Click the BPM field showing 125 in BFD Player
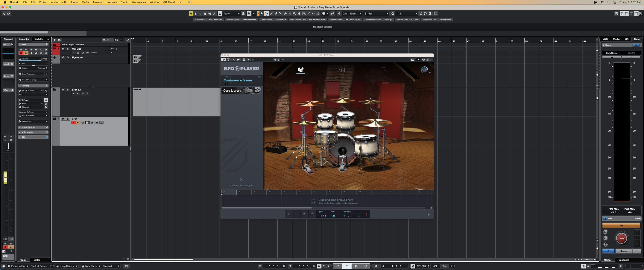The width and height of the screenshot is (644, 270). point(333,215)
